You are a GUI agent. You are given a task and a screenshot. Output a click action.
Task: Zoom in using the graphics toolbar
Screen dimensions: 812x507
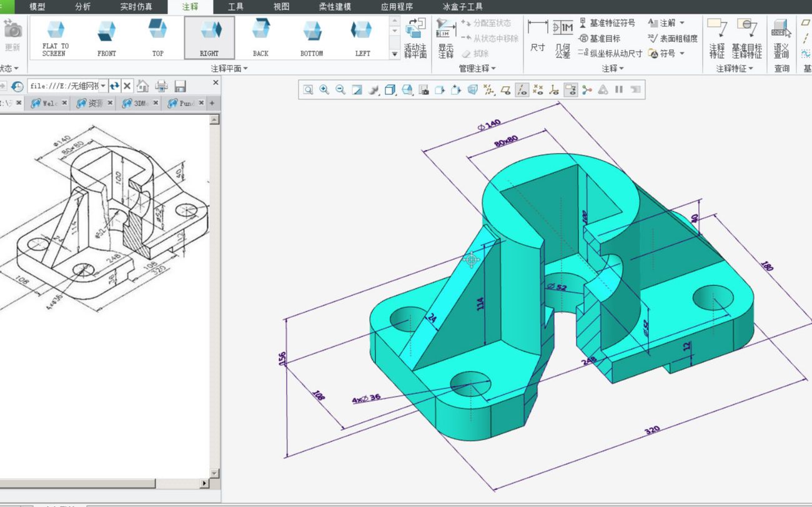coord(324,90)
